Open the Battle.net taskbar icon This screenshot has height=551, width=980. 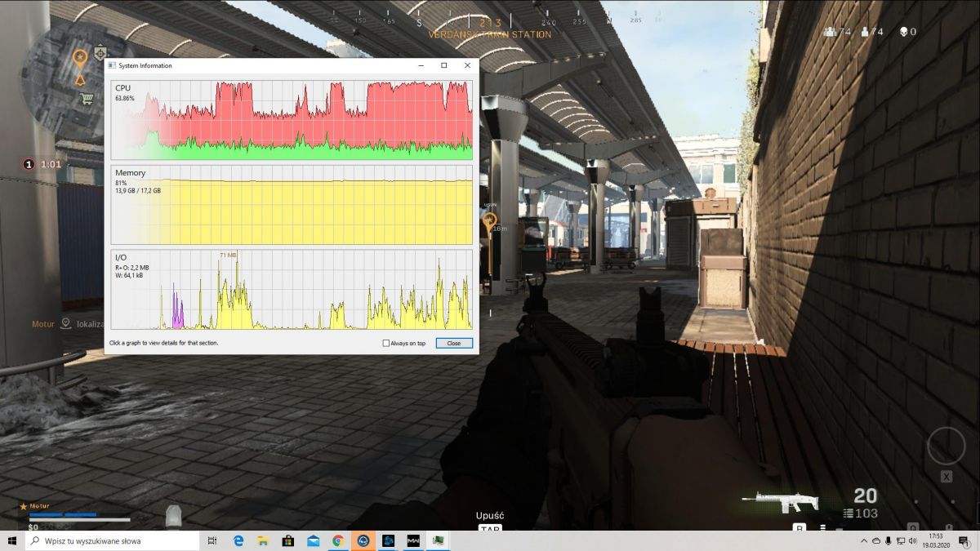(389, 540)
